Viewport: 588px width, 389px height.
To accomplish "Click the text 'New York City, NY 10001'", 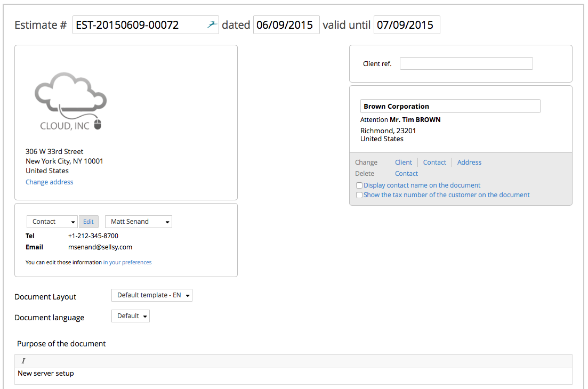I will point(64,161).
